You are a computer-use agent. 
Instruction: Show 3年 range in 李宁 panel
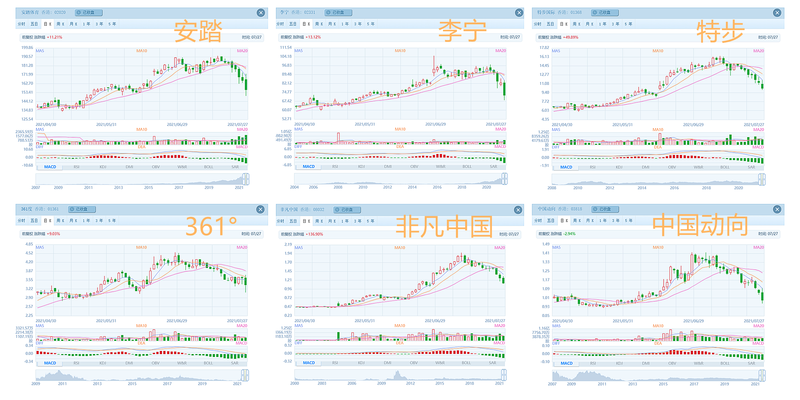coord(358,23)
